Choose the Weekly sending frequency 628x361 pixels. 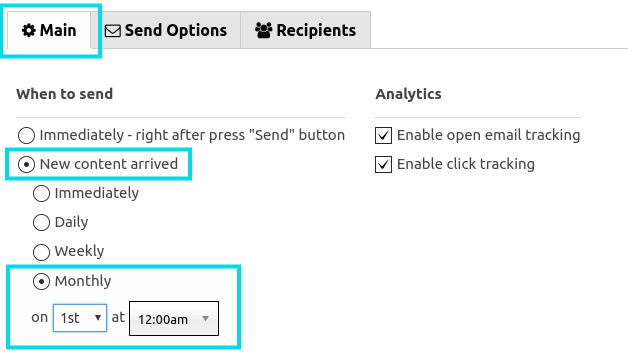click(x=41, y=252)
